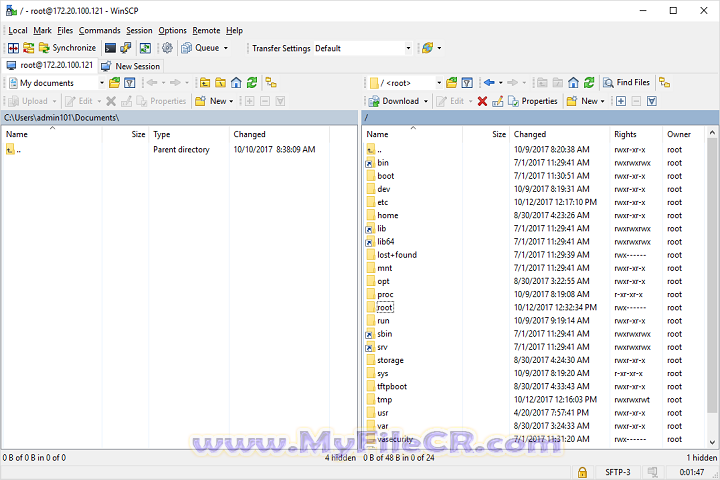The image size is (720, 480).
Task: Click the '1 hidden' status text
Action: tap(702, 458)
